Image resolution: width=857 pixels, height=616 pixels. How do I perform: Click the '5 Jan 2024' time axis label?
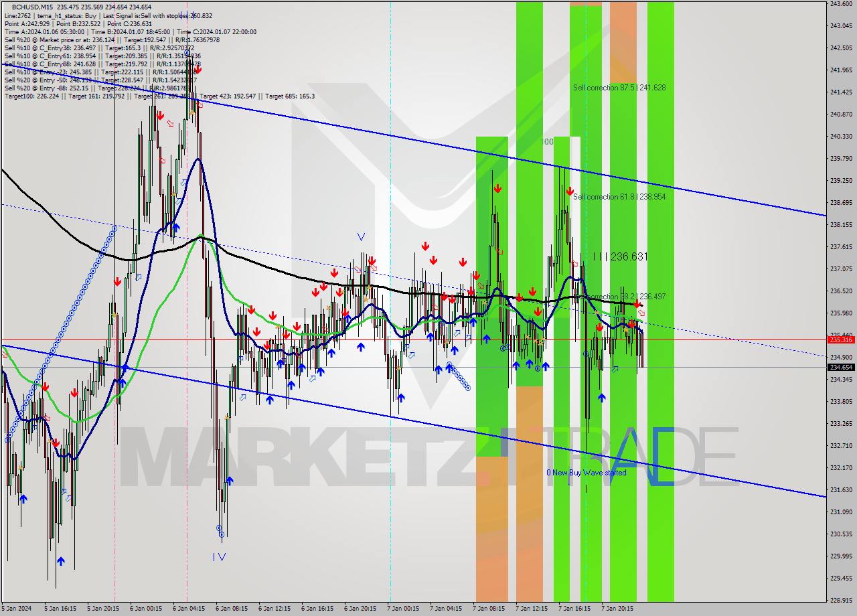16,609
